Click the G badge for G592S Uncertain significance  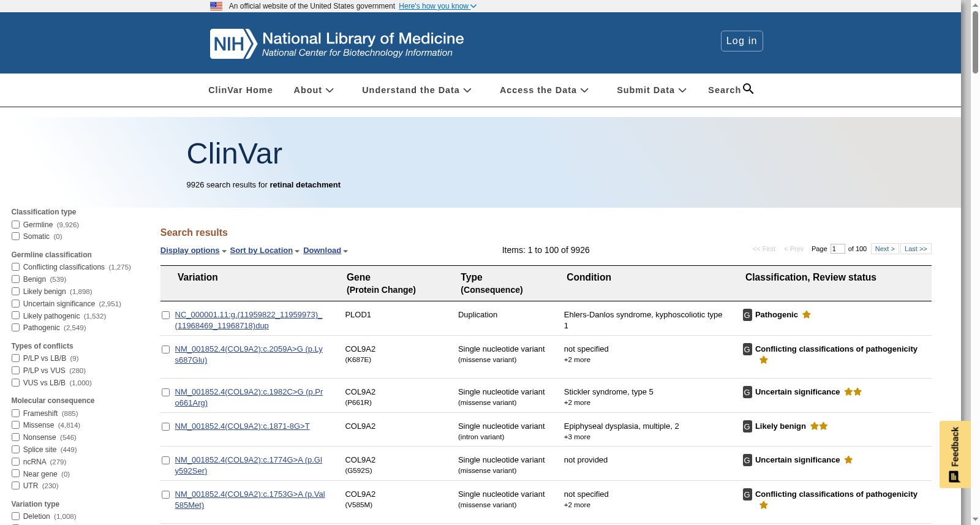pyautogui.click(x=747, y=460)
